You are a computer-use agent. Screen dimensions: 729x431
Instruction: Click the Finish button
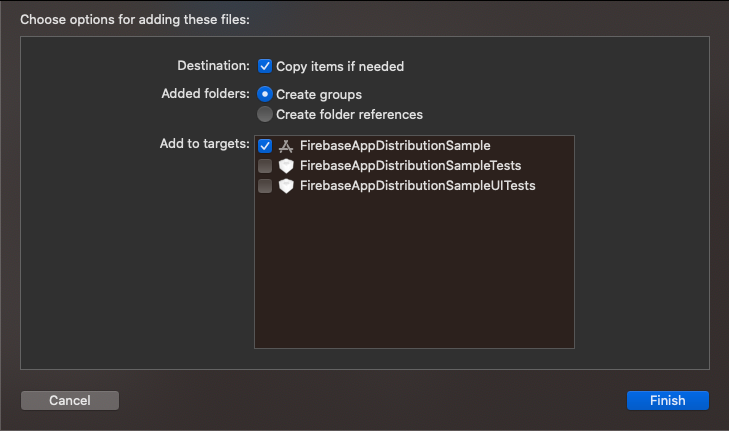tap(667, 400)
